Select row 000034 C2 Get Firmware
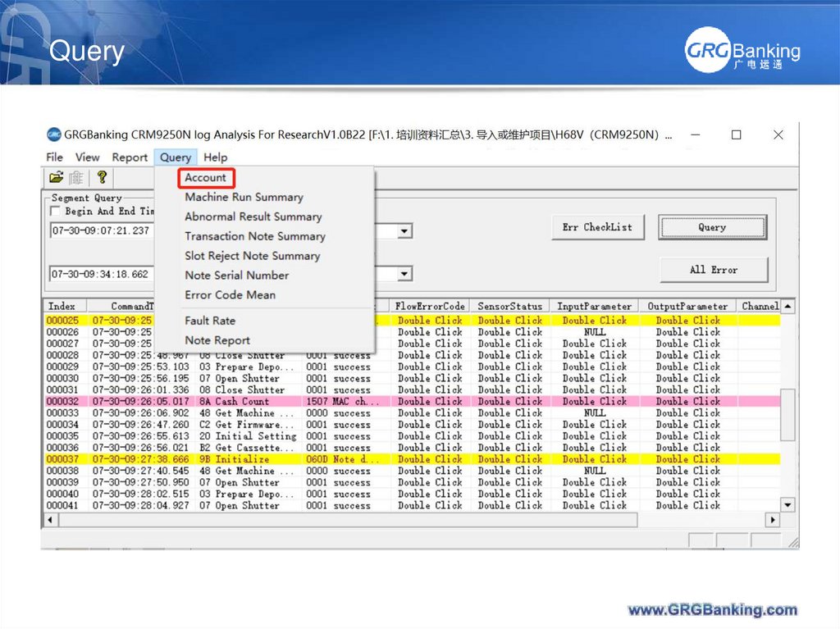The image size is (840, 629). pos(412,424)
